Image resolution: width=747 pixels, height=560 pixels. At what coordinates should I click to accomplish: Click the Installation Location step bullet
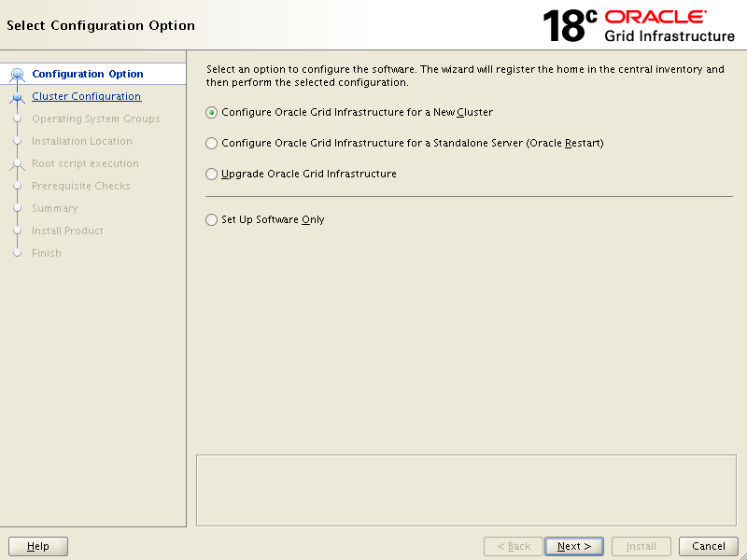18,141
